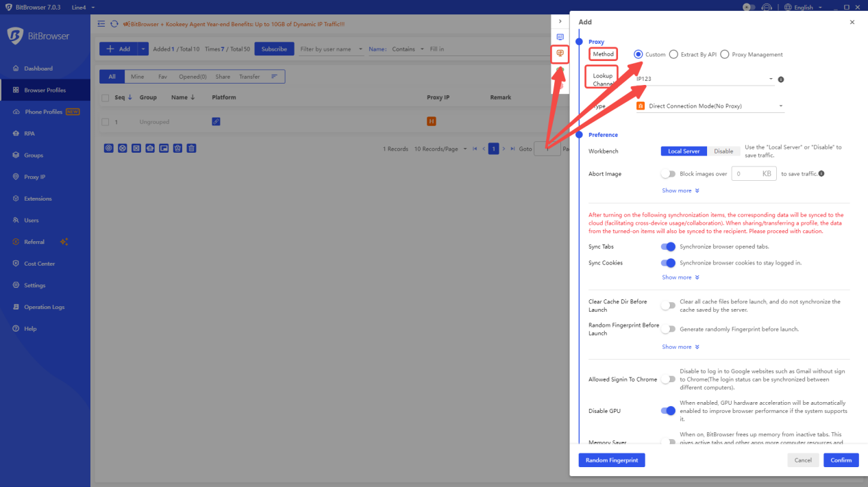This screenshot has height=487, width=868.
Task: Click the blue platform link icon in row 1
Action: click(216, 121)
